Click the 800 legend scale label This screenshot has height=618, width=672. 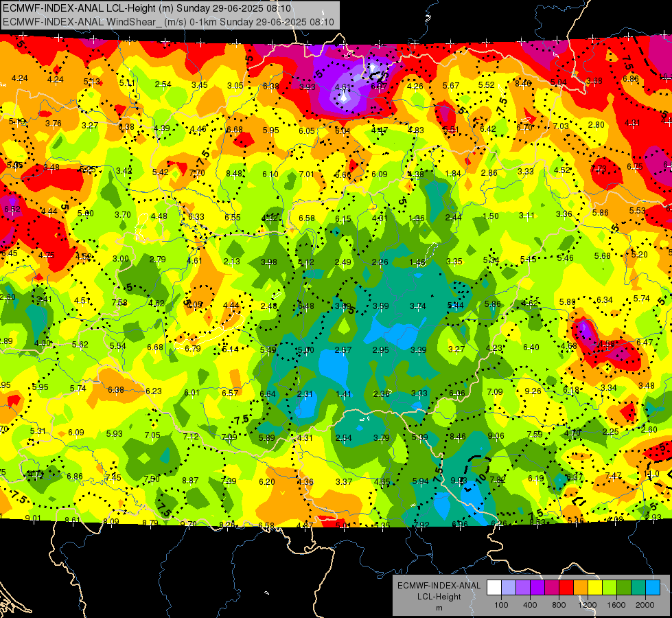pyautogui.click(x=559, y=605)
